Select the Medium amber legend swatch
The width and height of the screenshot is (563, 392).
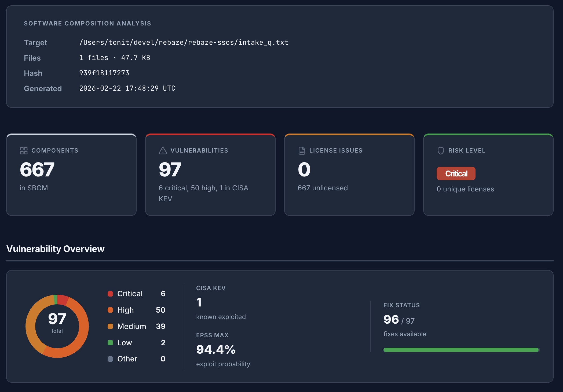point(110,326)
